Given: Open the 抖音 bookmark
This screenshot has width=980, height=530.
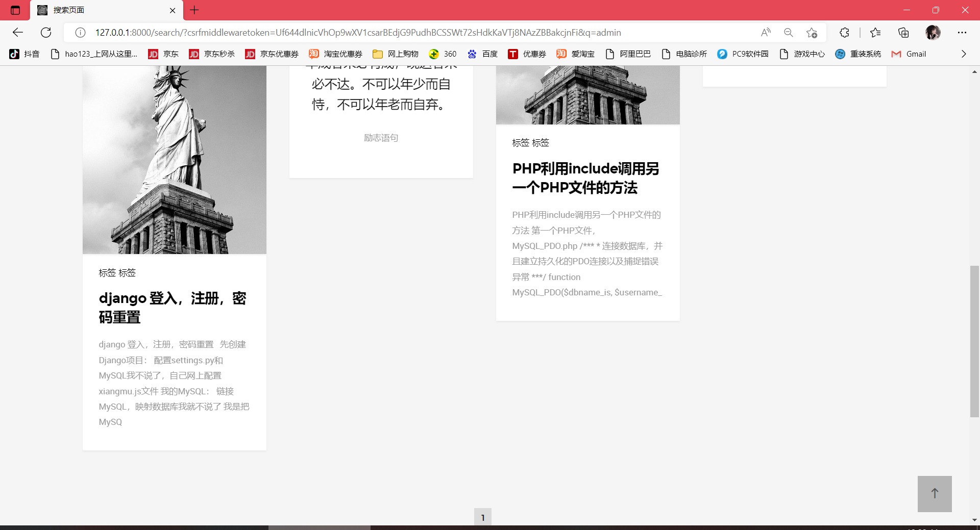Looking at the screenshot, I should click(24, 54).
